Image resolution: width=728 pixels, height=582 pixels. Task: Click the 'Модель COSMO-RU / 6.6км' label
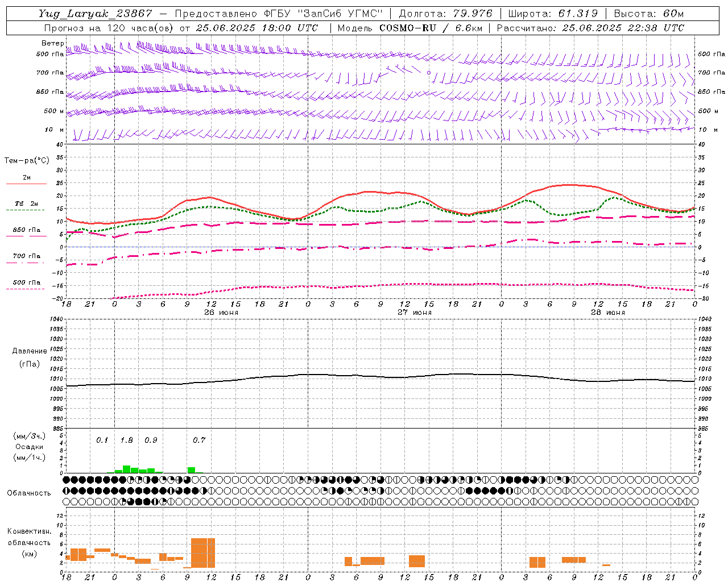point(410,28)
